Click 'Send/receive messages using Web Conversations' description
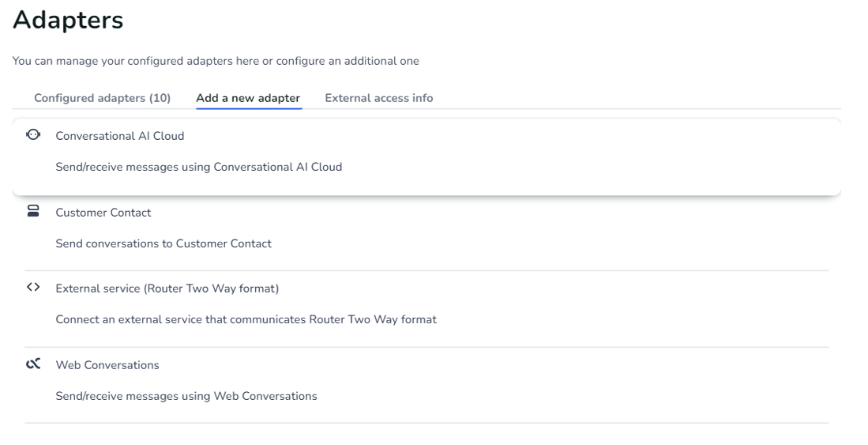 coord(186,396)
